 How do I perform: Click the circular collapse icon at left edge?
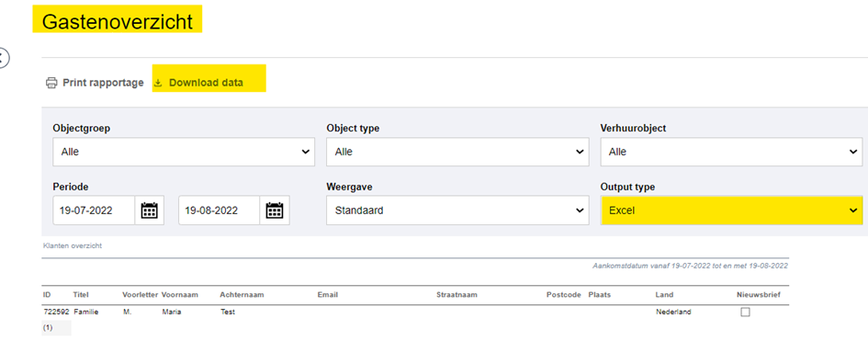point(4,58)
